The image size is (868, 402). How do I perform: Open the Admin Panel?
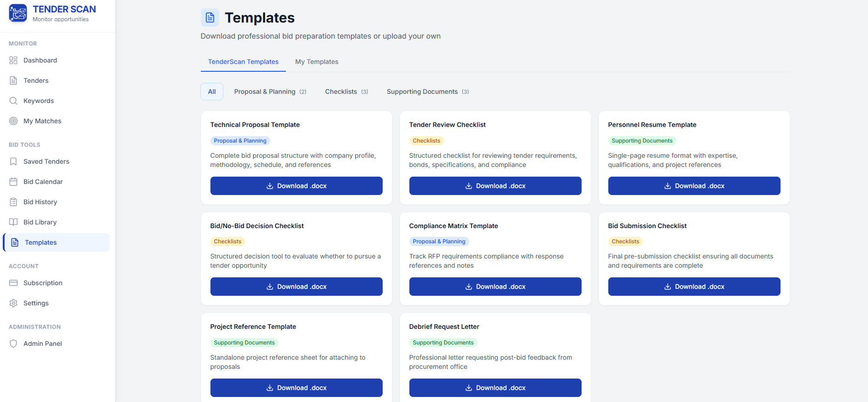tap(56, 344)
